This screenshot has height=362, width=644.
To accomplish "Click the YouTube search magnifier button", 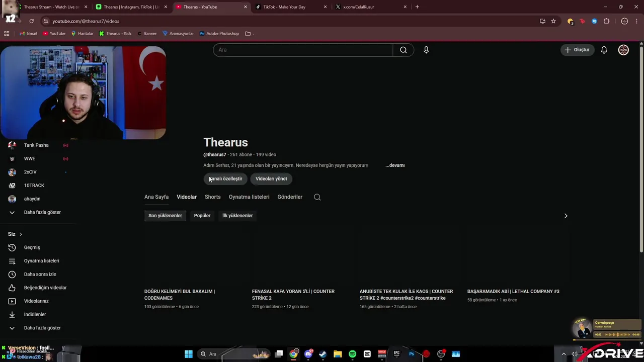I will 404,50.
